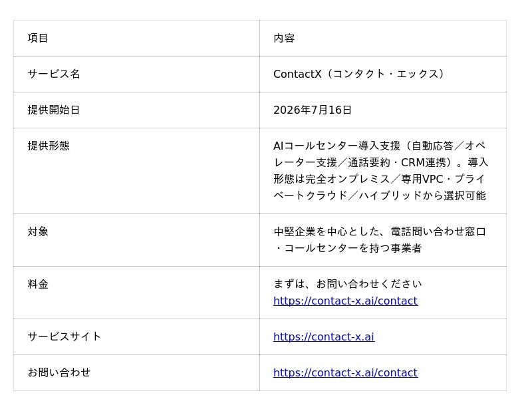
Task: Open the https://contact-x.ai service site link
Action: pos(324,337)
